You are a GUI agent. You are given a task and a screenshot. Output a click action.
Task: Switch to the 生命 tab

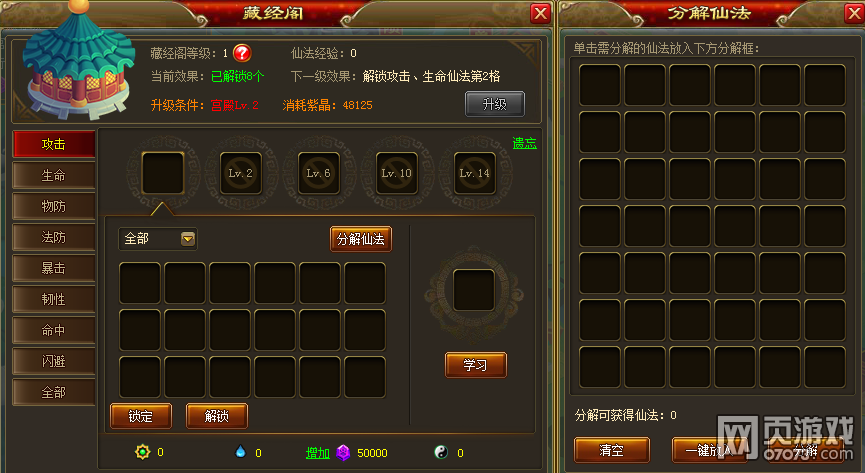pyautogui.click(x=54, y=176)
